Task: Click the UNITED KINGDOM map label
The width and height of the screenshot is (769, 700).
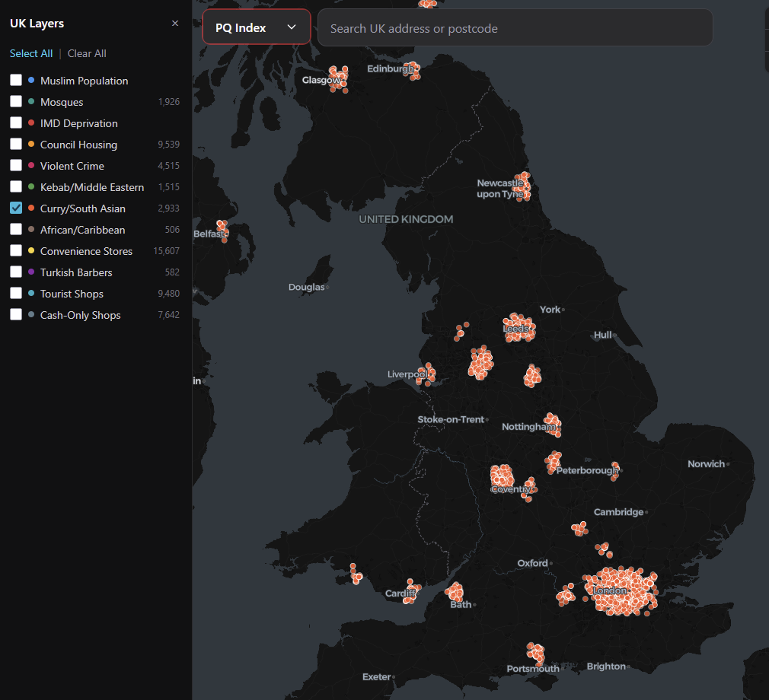Action: [x=406, y=220]
